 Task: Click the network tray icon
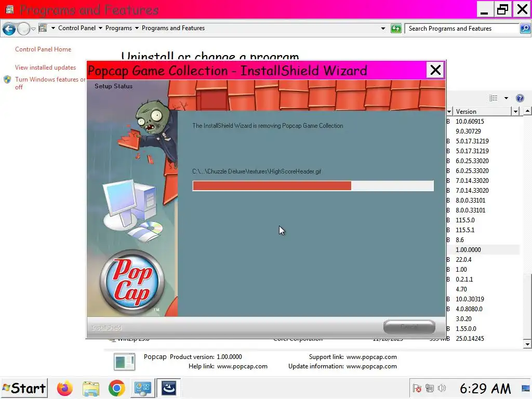click(x=430, y=388)
